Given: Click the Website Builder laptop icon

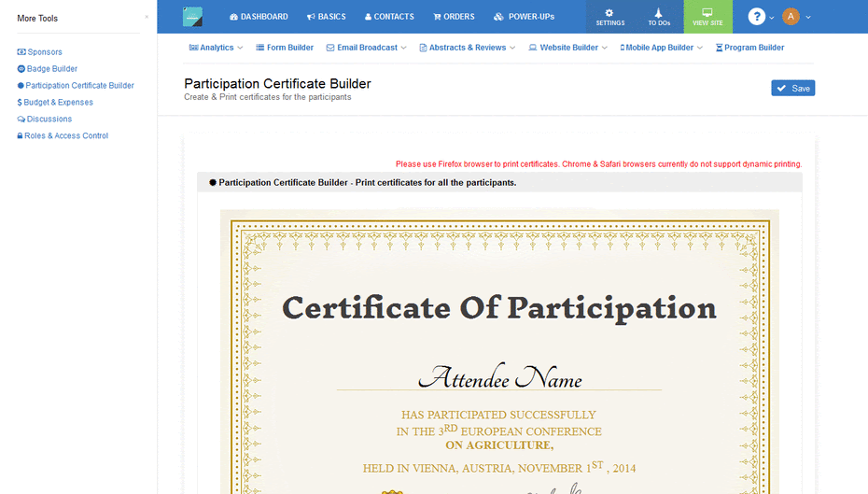Looking at the screenshot, I should (x=533, y=48).
